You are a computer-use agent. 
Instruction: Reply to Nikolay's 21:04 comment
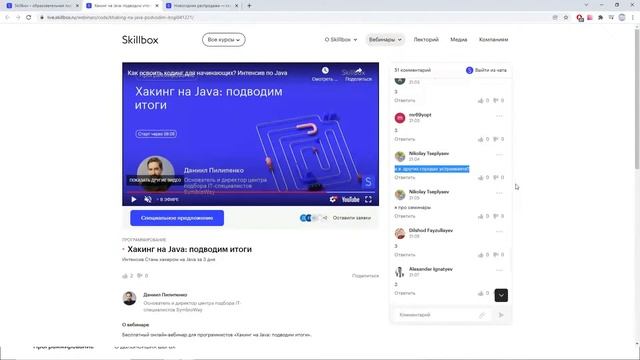point(404,178)
